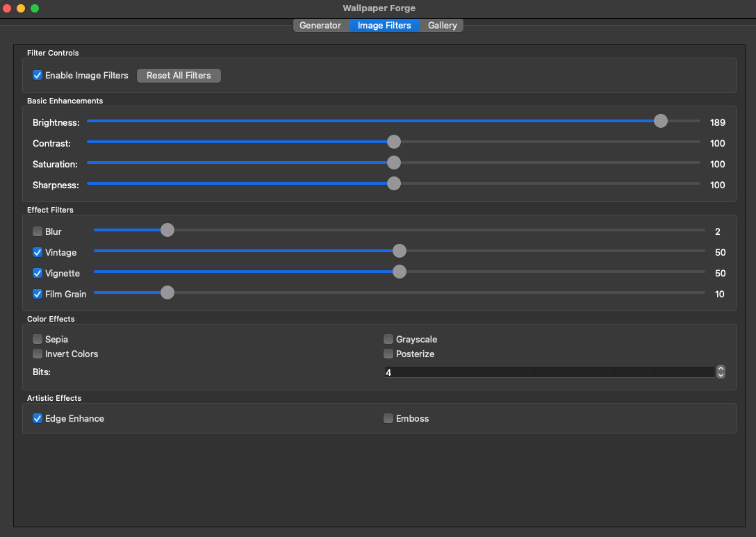
Task: Click the Bits input field
Action: pyautogui.click(x=549, y=372)
